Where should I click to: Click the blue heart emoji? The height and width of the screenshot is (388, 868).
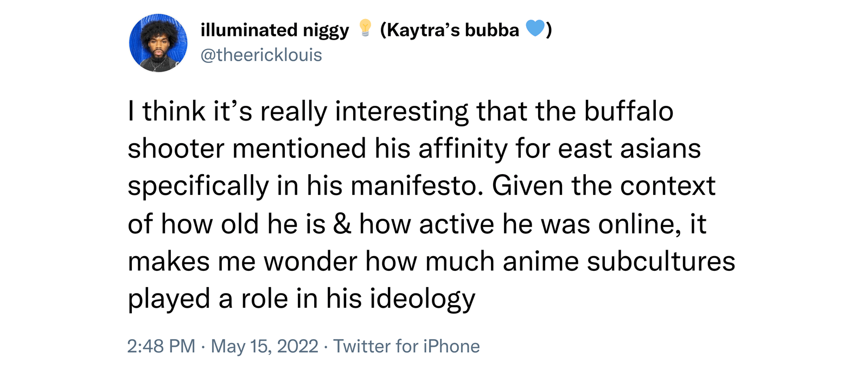tap(535, 28)
